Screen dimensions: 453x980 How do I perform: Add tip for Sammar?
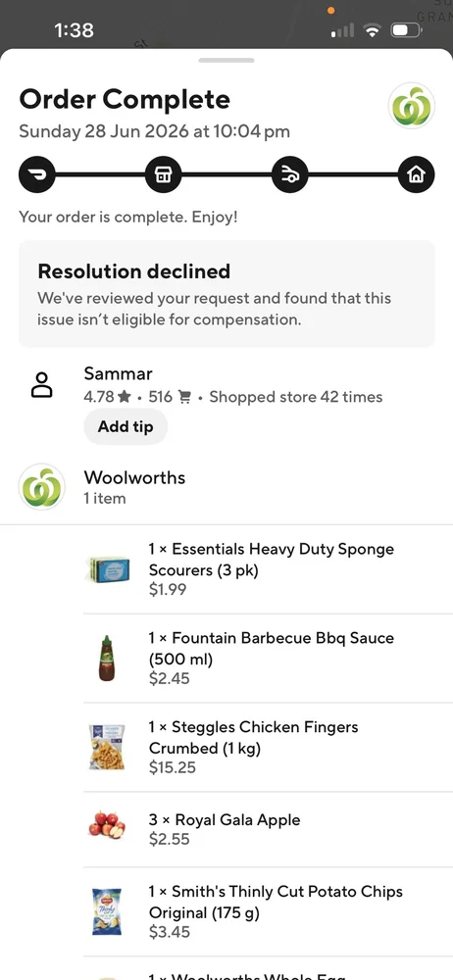pyautogui.click(x=126, y=427)
